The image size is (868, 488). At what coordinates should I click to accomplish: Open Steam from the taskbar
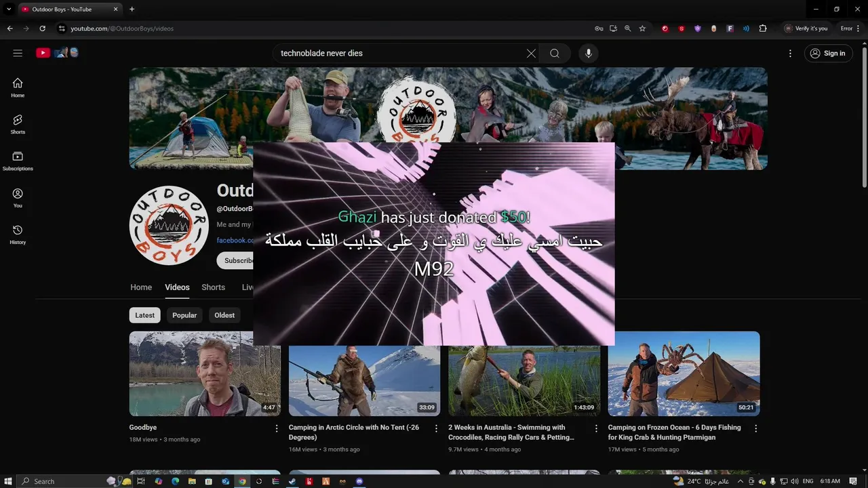click(x=292, y=481)
